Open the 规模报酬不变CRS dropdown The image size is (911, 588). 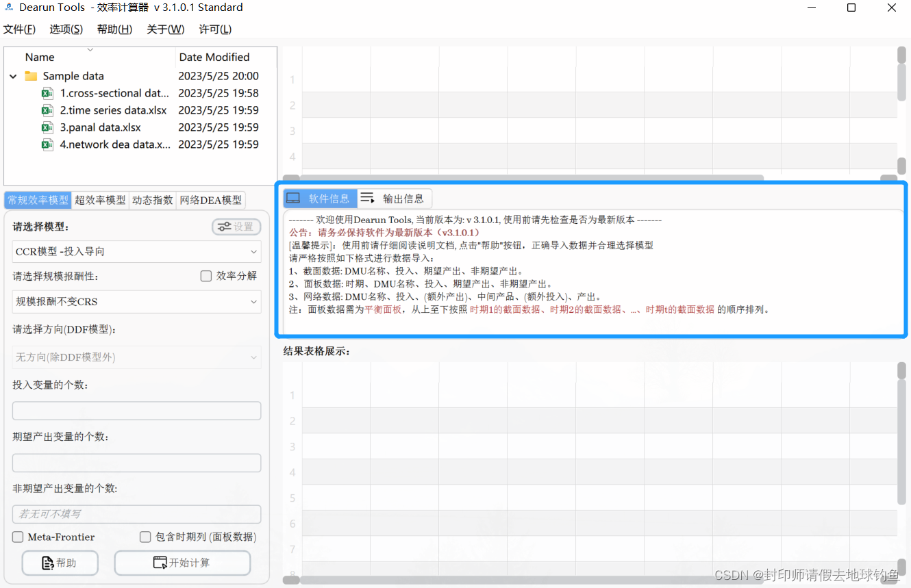click(136, 302)
